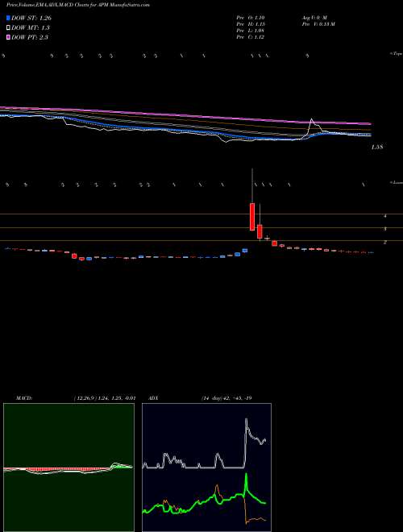Viewport: 403px width, 532px height.
Task: Click the 'Pre V: 0.13 M' value
Action: coord(318,24)
